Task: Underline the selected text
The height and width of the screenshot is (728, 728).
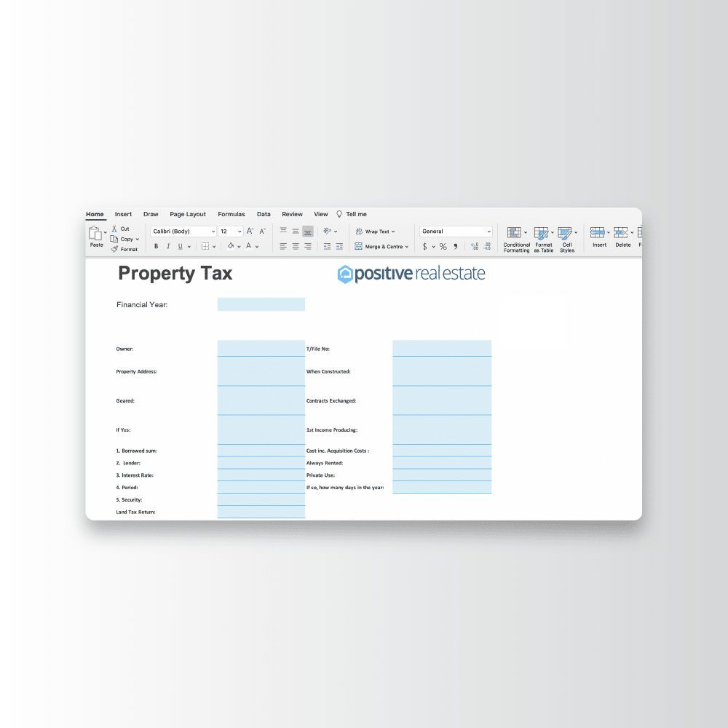Action: [x=180, y=246]
